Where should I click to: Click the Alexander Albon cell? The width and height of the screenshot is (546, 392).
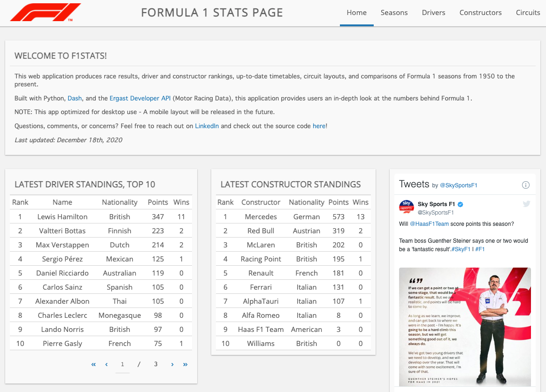pyautogui.click(x=62, y=301)
